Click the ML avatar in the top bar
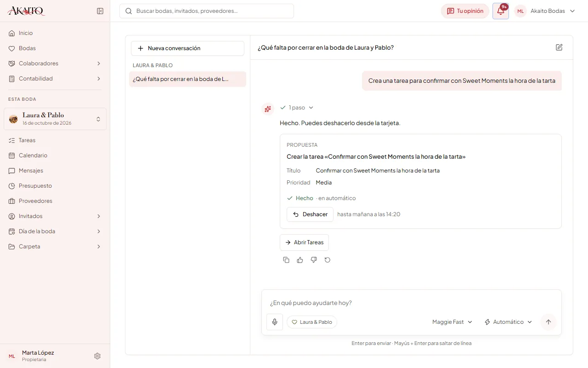Viewport: 588px width, 368px height. pos(520,11)
